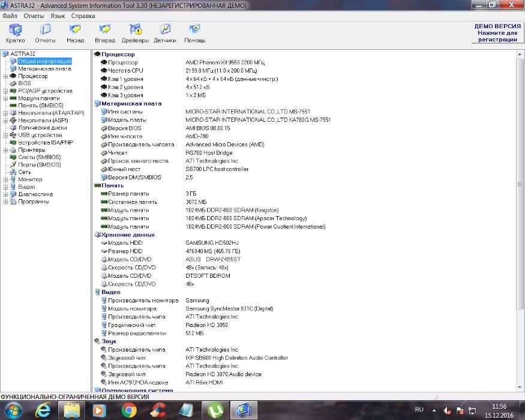Open the Справка help menu

point(83,16)
